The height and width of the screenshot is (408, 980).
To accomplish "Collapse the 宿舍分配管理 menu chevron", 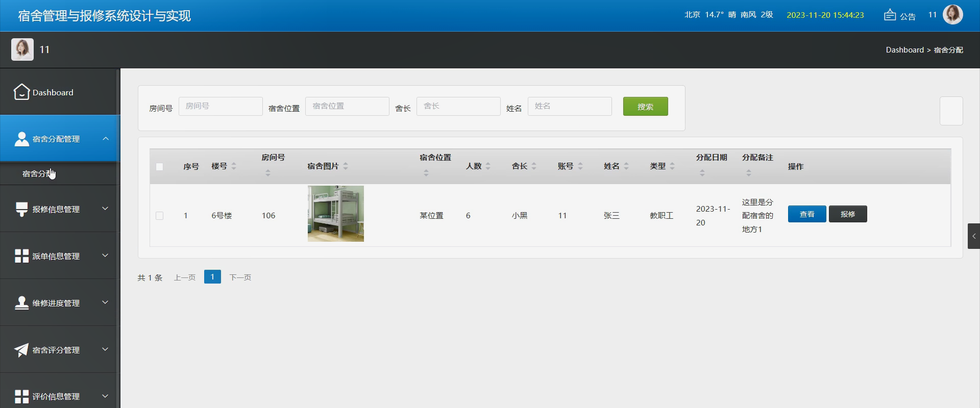I will 106,139.
